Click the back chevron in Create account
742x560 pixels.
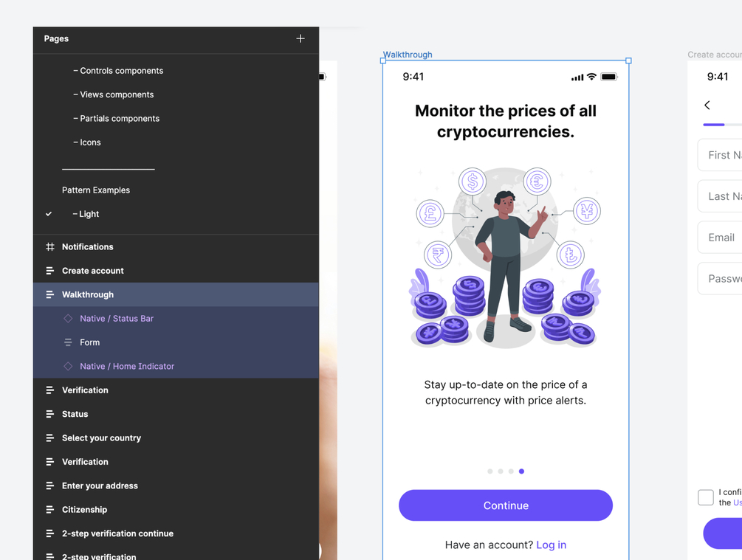(x=707, y=105)
